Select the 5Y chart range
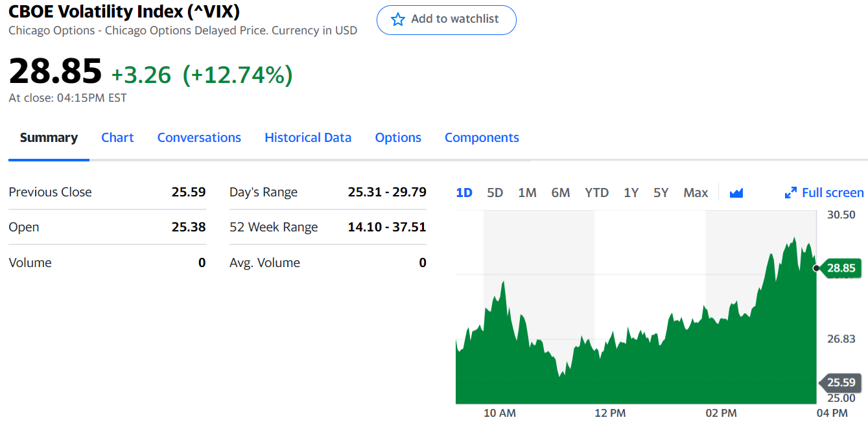 tap(661, 193)
